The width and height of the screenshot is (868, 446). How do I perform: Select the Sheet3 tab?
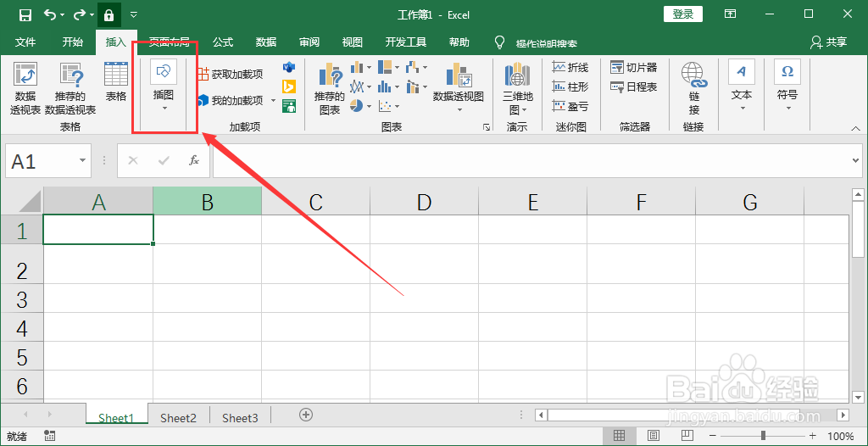(x=240, y=418)
